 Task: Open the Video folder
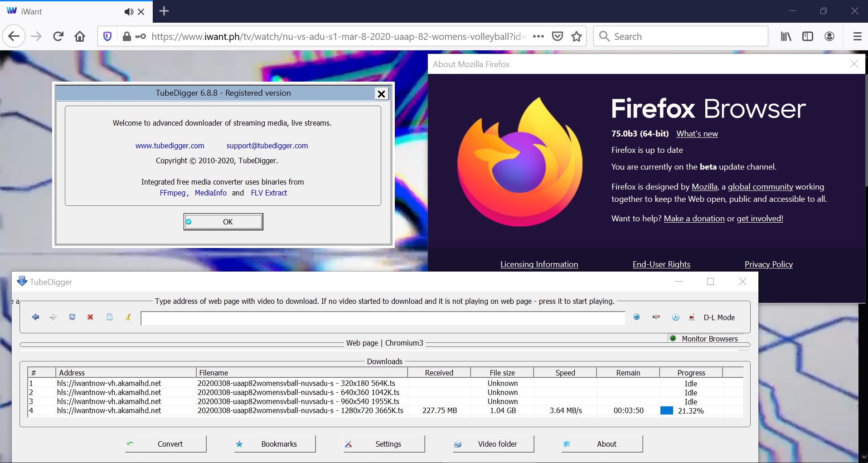pos(494,444)
